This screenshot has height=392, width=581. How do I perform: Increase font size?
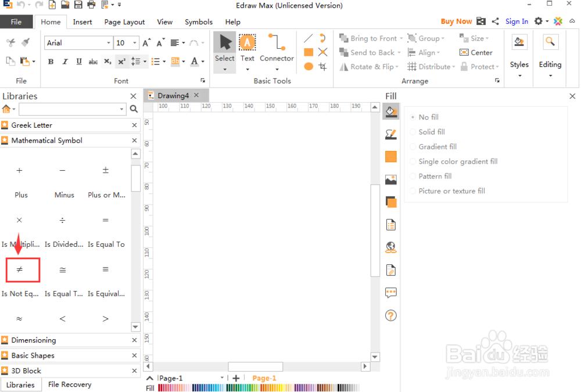pyautogui.click(x=147, y=43)
